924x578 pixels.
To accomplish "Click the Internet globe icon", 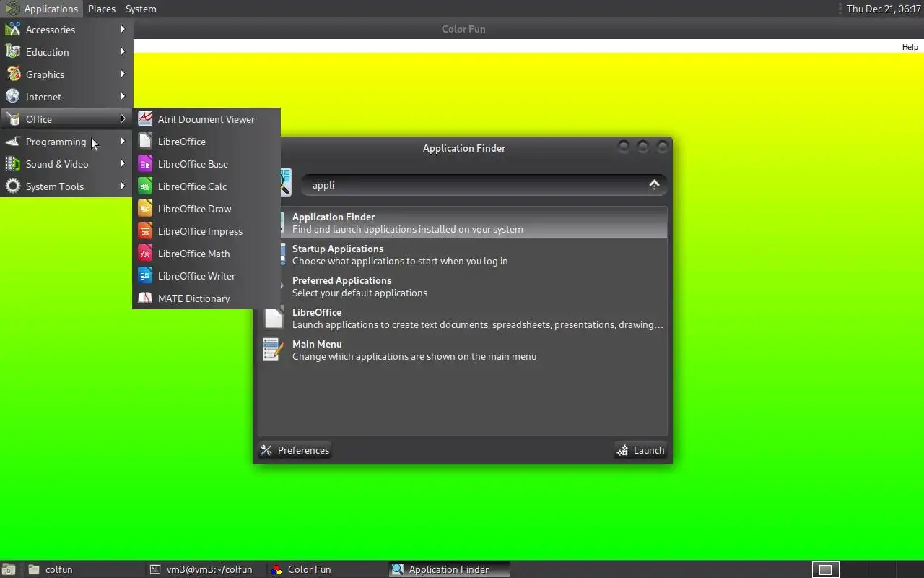I will (x=12, y=97).
